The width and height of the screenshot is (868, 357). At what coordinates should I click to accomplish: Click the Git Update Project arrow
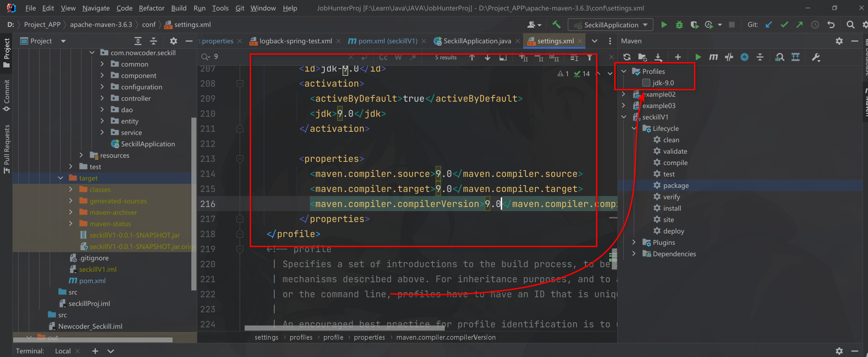[769, 25]
